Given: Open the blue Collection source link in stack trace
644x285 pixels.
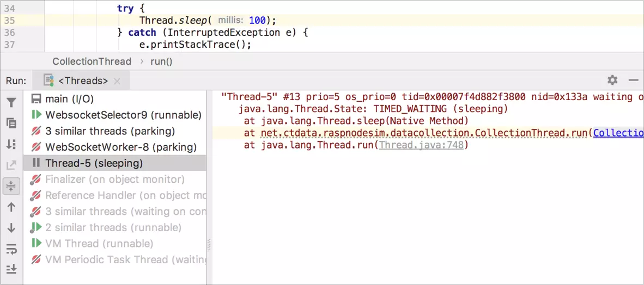Looking at the screenshot, I should [x=618, y=133].
